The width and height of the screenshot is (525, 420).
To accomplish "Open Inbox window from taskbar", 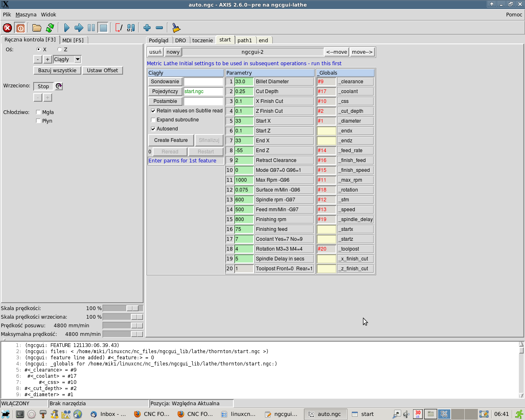I will pos(109,414).
